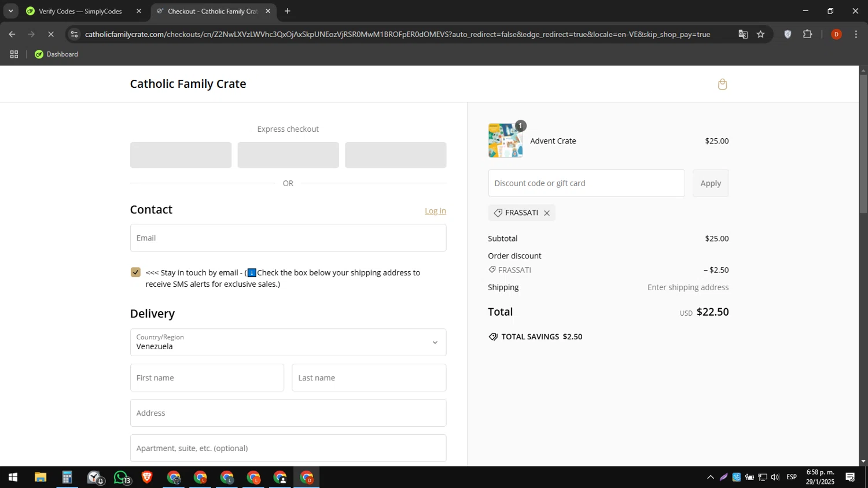
Task: Click the Advent Crate product thumbnail
Action: [505, 141]
